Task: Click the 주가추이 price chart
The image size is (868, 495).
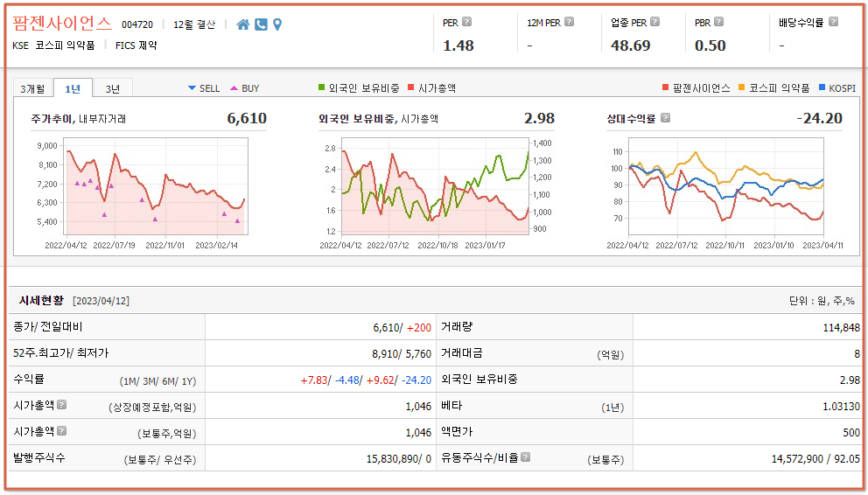Action: pyautogui.click(x=157, y=186)
